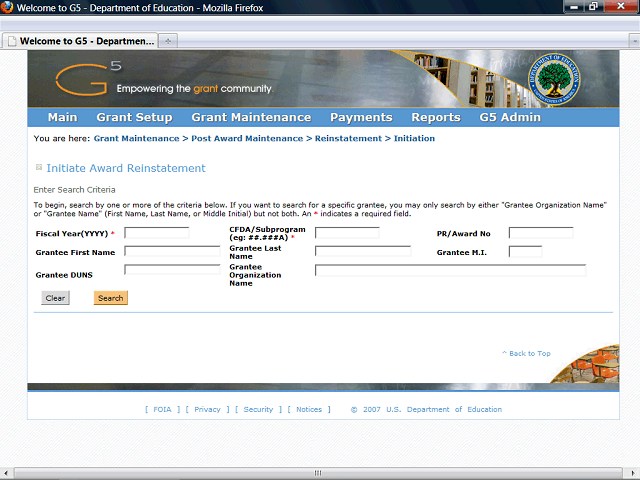Open the Security footer link

point(258,409)
